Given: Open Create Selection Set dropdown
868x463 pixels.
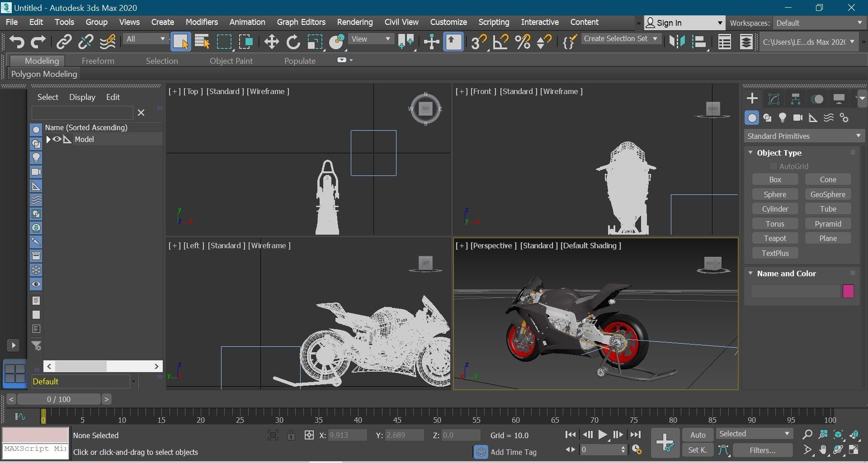Looking at the screenshot, I should [x=621, y=39].
